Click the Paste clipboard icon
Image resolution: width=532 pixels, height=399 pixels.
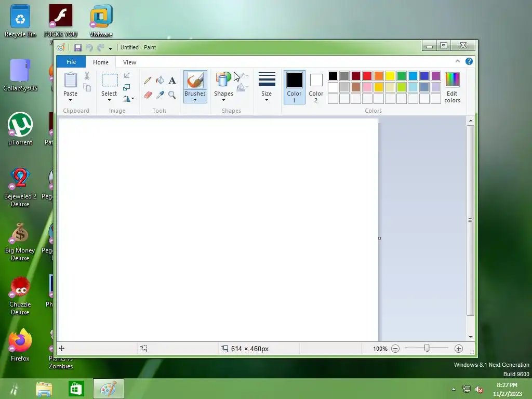click(x=71, y=80)
